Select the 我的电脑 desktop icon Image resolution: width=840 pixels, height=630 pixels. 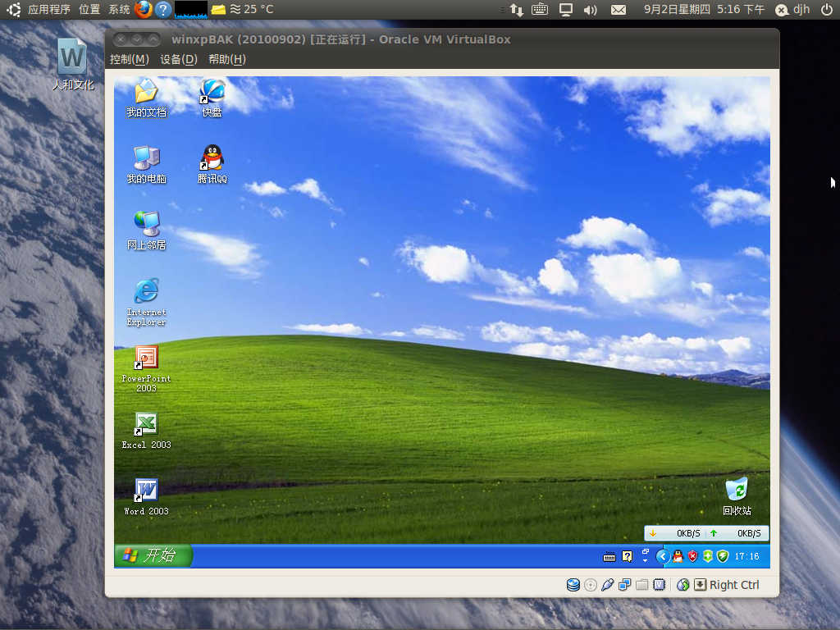[x=146, y=164]
